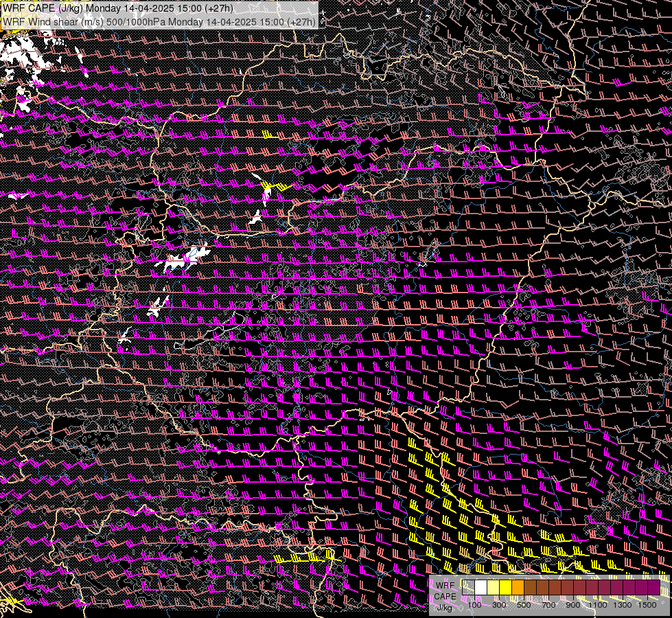The height and width of the screenshot is (618, 672).
Task: Click the 500 legend value label
Action: 524,605
